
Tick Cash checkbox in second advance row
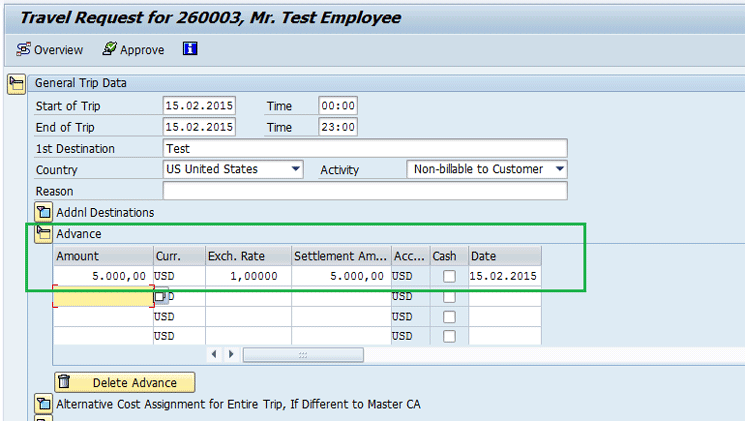coord(449,297)
